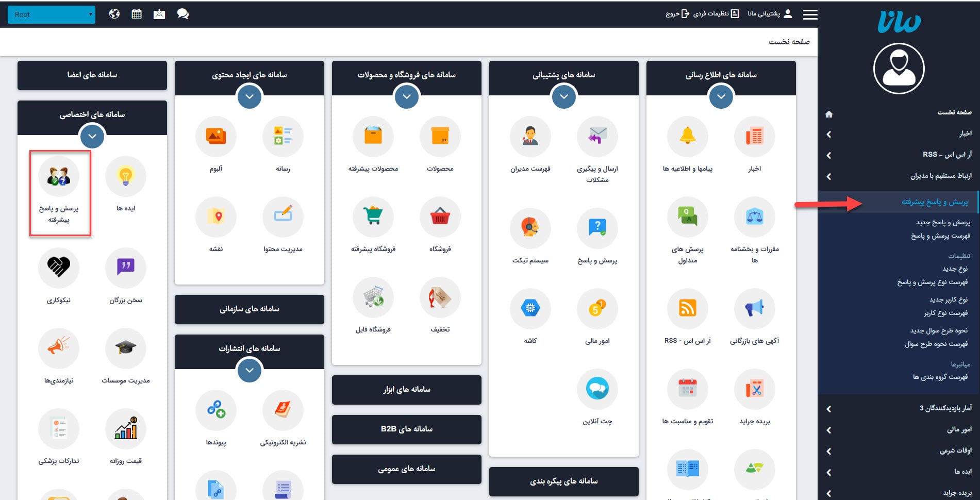Select پرسش و پاسخ پیشرفته in sidebar menu

[x=934, y=202]
